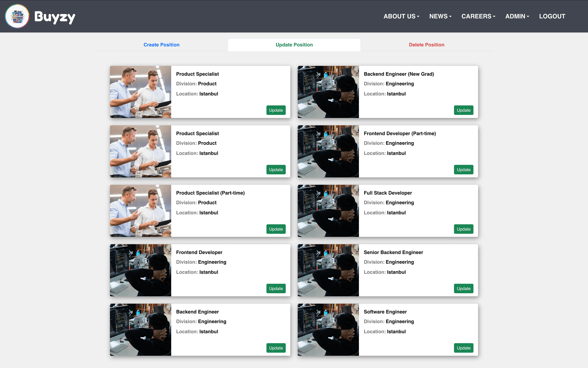Open the News dropdown menu
588x368 pixels.
click(440, 16)
